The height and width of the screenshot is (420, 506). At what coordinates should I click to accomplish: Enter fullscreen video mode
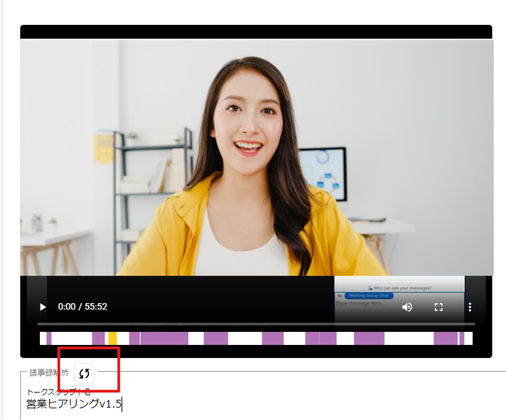point(439,307)
